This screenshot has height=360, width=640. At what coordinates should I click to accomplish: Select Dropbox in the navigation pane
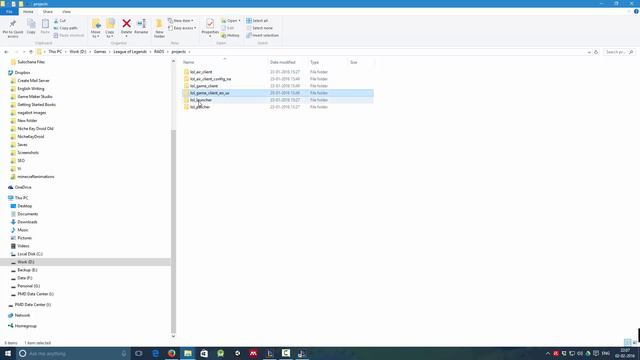pyautogui.click(x=22, y=73)
